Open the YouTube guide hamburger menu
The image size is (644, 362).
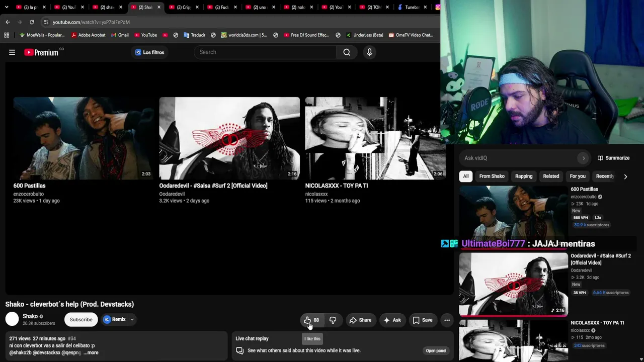12,52
